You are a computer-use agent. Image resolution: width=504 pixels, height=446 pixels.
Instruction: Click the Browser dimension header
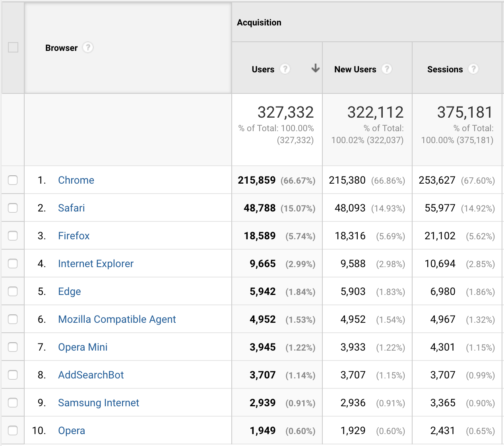61,48
